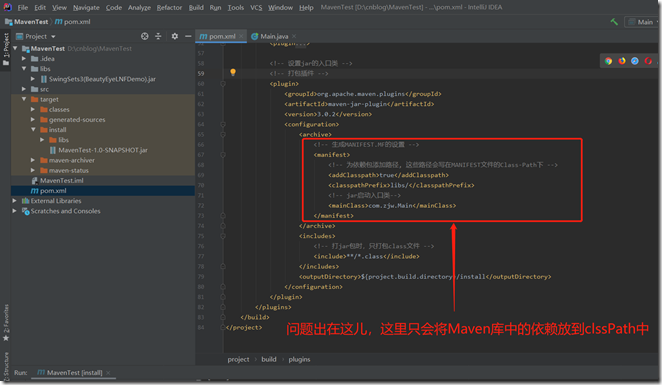The width and height of the screenshot is (662, 385).
Task: Open the 1: Project side tool tab
Action: (x=6, y=49)
